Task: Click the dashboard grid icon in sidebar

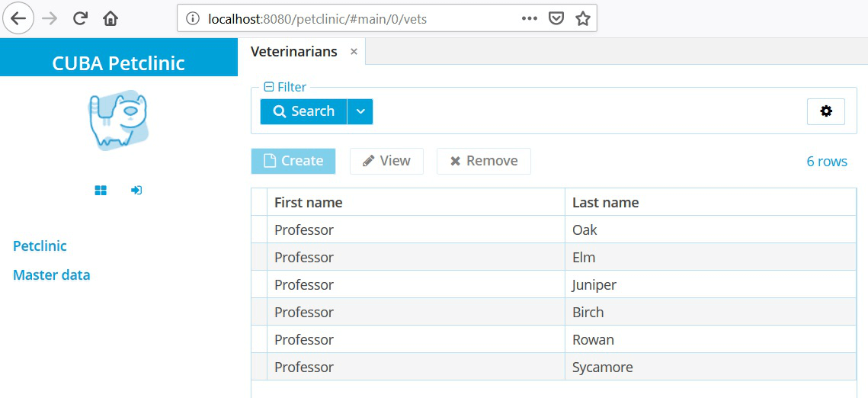Action: coord(101,191)
